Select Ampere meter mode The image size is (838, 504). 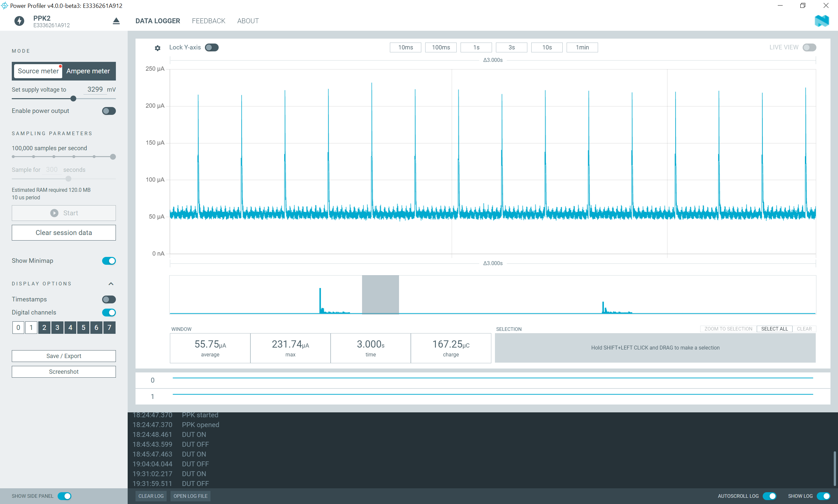(x=88, y=71)
